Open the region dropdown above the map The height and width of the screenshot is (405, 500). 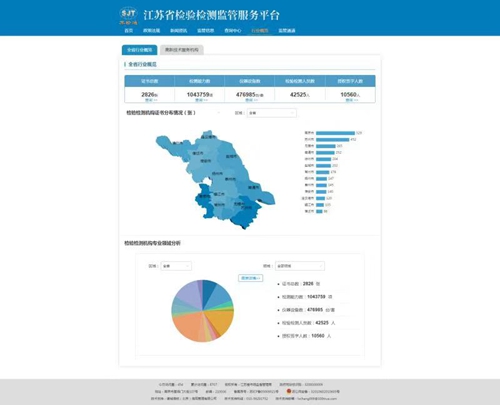coord(272,113)
